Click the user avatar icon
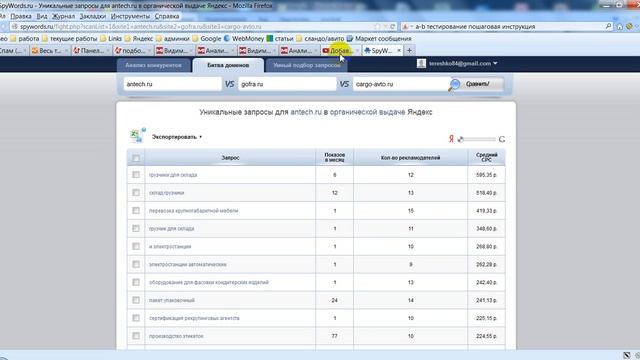 421,63
